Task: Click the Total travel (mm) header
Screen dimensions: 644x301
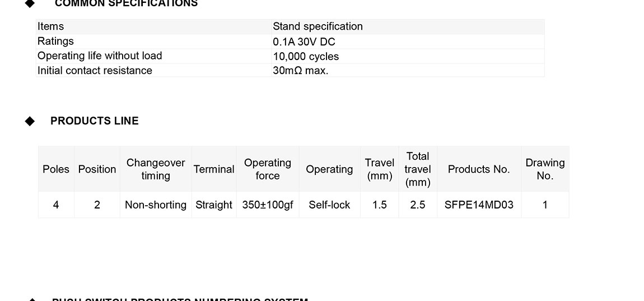Action: (x=418, y=169)
